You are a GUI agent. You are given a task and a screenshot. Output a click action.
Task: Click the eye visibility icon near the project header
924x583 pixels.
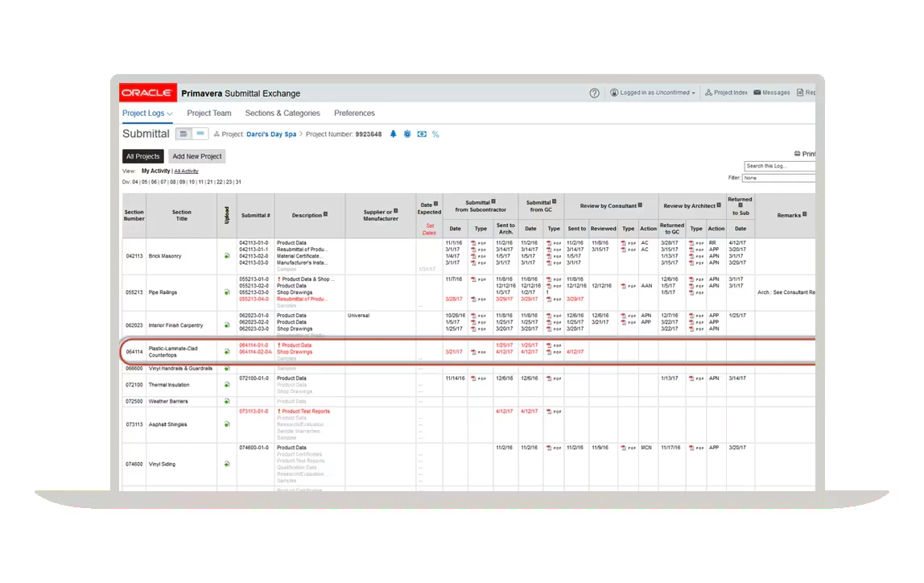coord(420,134)
